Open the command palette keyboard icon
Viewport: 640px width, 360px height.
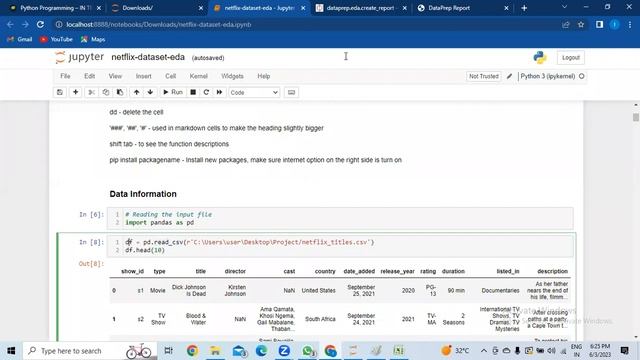pos(291,92)
